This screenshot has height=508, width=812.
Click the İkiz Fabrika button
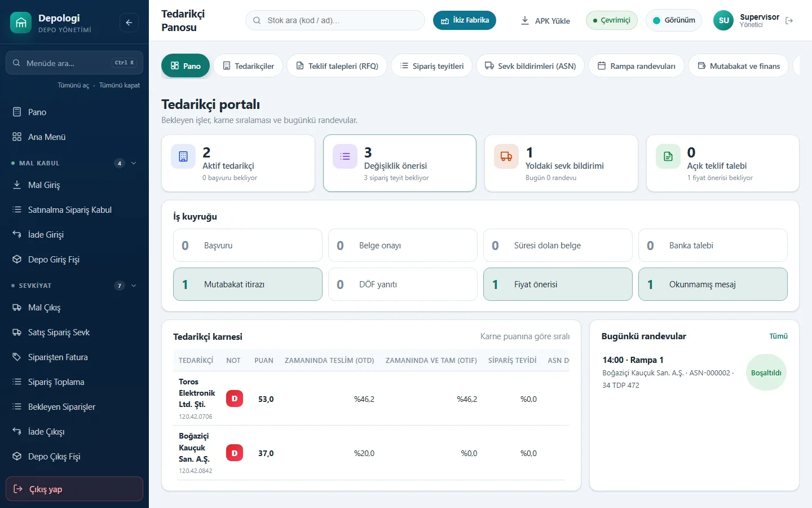465,20
